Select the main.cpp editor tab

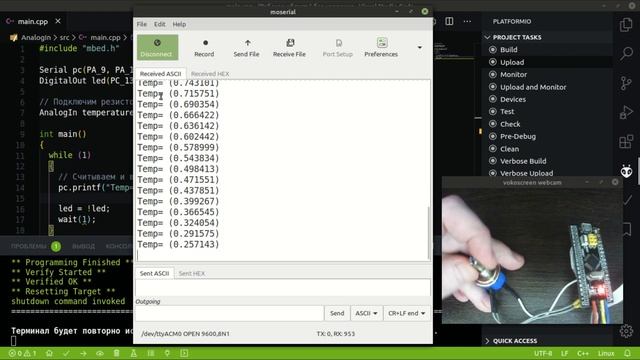tap(33, 21)
